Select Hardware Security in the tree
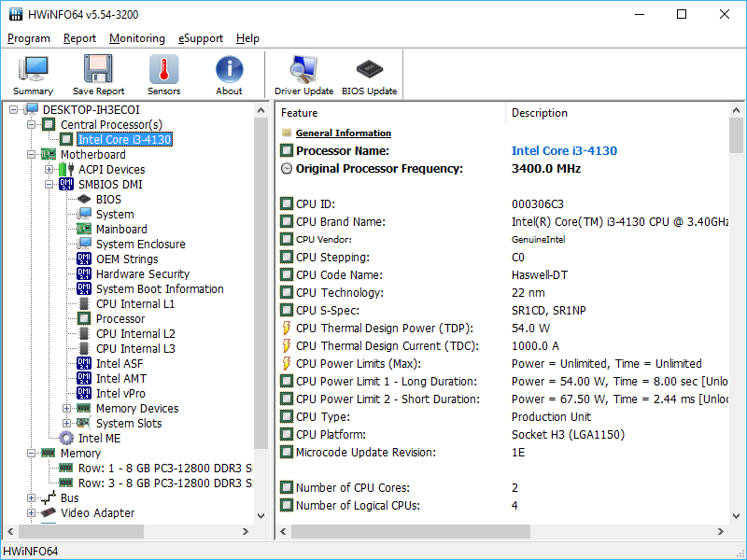Image resolution: width=747 pixels, height=560 pixels. [143, 273]
